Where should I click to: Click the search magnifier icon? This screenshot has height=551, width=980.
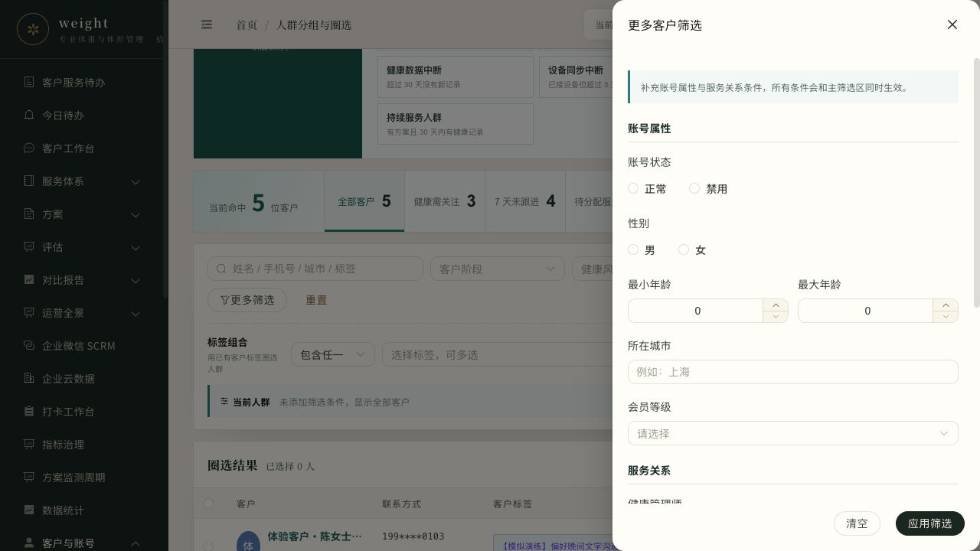click(221, 269)
